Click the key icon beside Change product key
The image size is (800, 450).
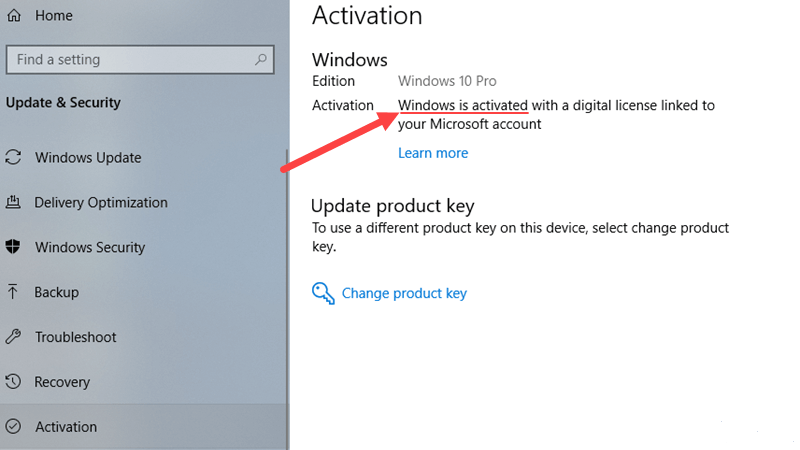323,293
